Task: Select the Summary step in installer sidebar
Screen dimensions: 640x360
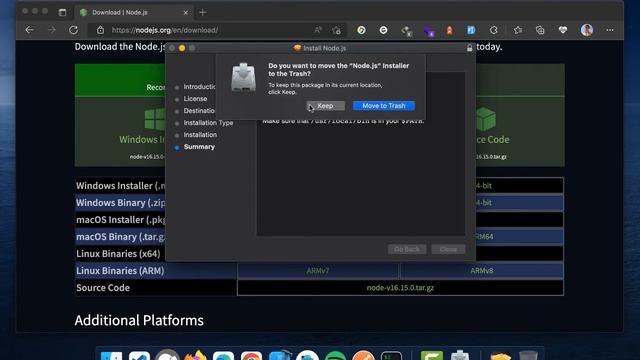Action: coord(199,147)
